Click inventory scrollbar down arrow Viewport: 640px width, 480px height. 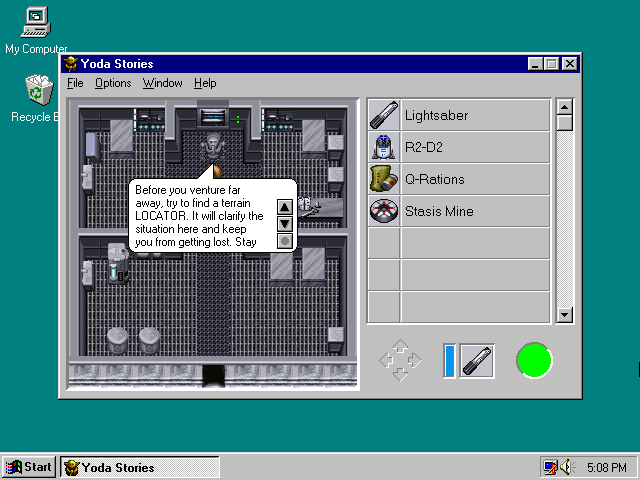(564, 315)
